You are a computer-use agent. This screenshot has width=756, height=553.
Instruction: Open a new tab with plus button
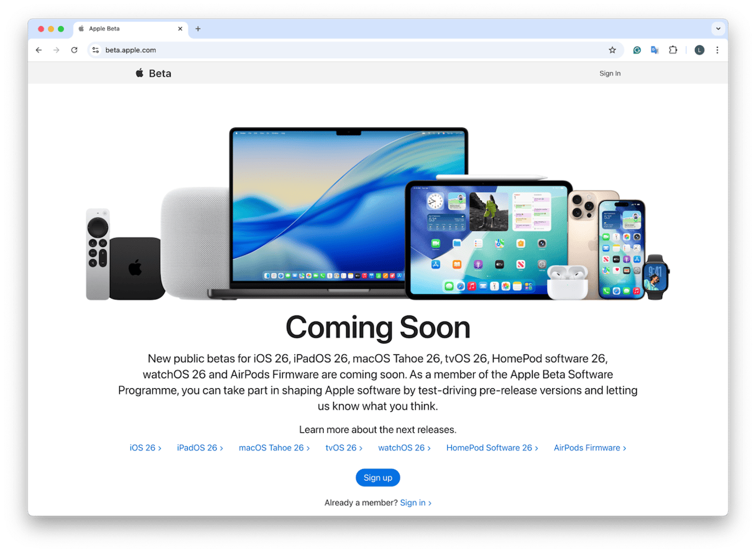point(198,29)
